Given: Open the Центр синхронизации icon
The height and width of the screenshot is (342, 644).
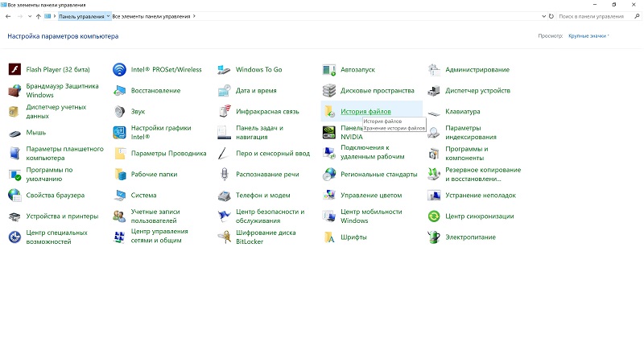Looking at the screenshot, I should (434, 216).
